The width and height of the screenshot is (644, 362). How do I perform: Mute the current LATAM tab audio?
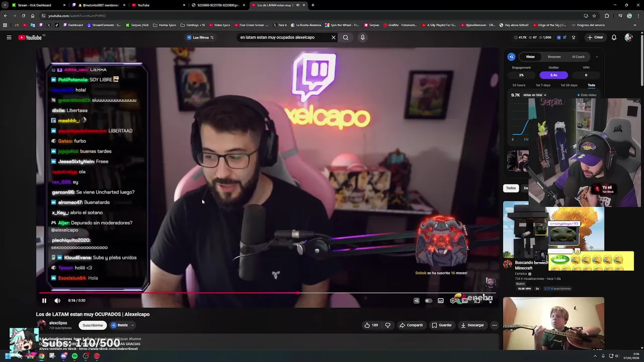pos(297,5)
